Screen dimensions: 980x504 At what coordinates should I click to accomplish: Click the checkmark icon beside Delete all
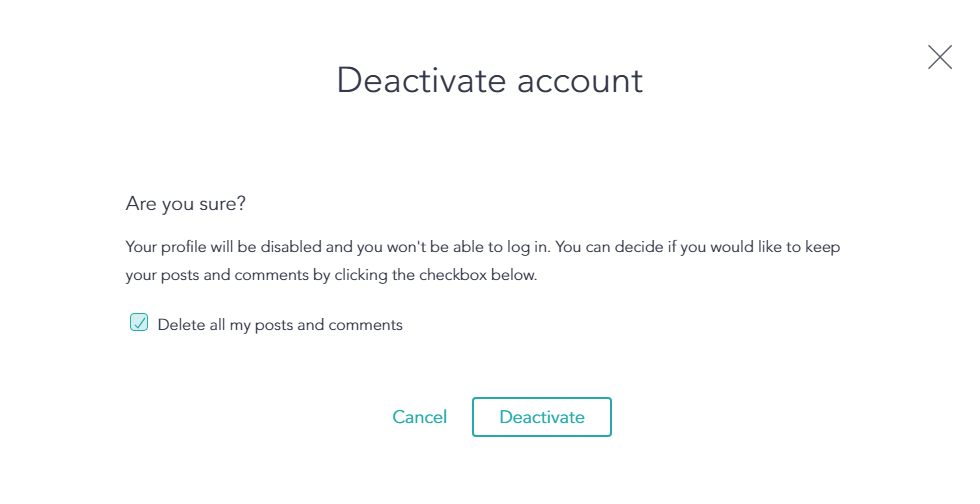tap(139, 323)
